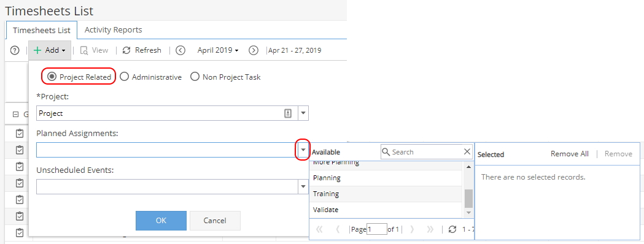Select Project Related radio button
The height and width of the screenshot is (244, 644).
pyautogui.click(x=52, y=77)
